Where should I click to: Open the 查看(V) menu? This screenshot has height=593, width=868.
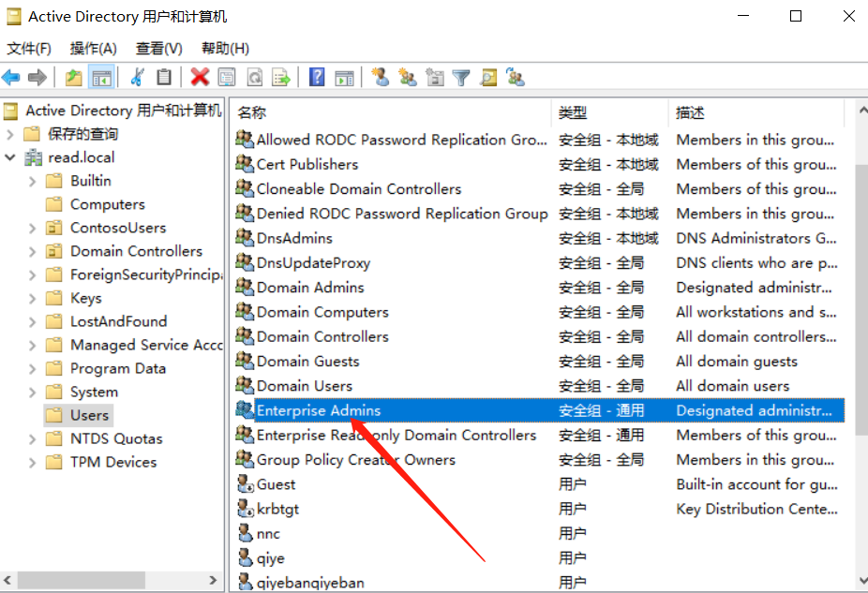click(158, 49)
